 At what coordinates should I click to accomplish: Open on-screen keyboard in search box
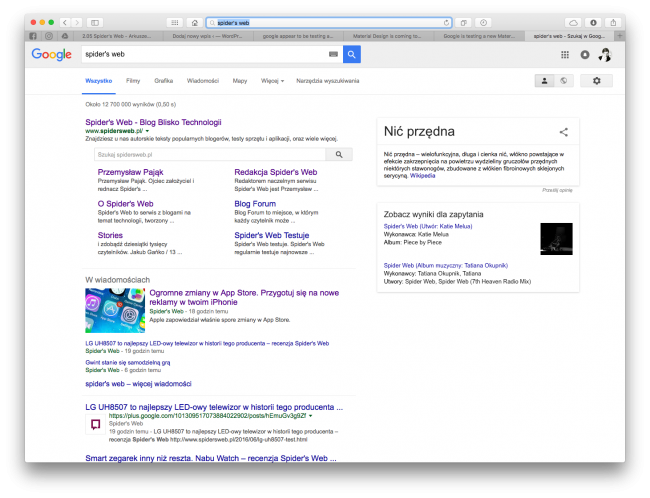333,54
